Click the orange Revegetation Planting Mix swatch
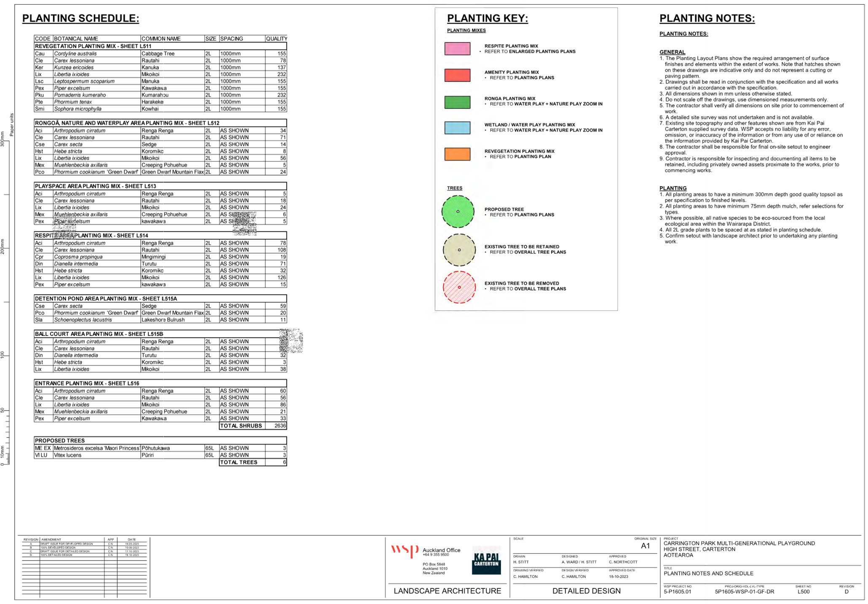Screen dimensions: 868x604 tap(457, 154)
